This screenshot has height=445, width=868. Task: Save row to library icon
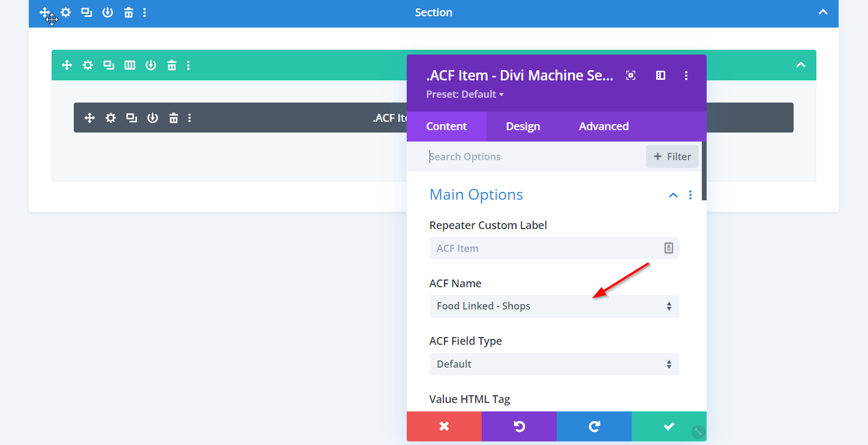pyautogui.click(x=151, y=65)
